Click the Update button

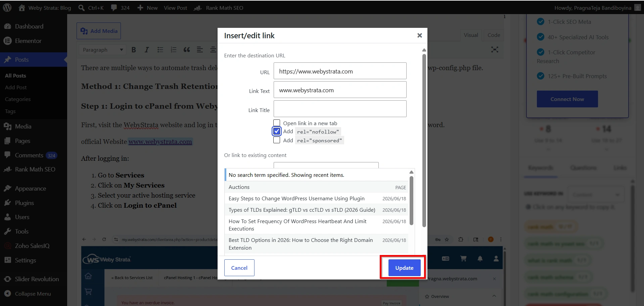404,268
